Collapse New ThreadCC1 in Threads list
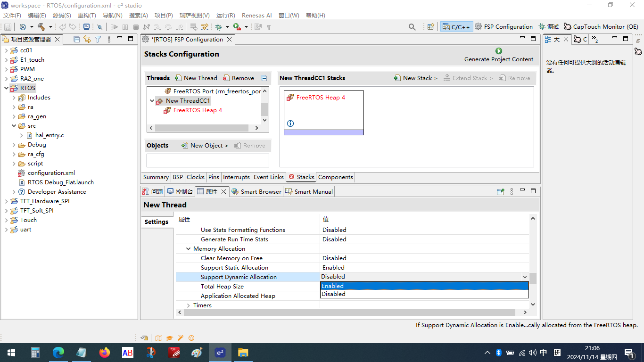 pyautogui.click(x=152, y=101)
